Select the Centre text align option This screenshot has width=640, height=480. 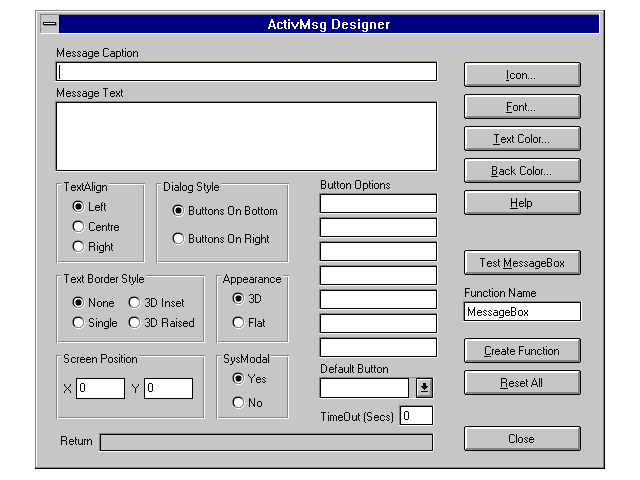click(78, 227)
